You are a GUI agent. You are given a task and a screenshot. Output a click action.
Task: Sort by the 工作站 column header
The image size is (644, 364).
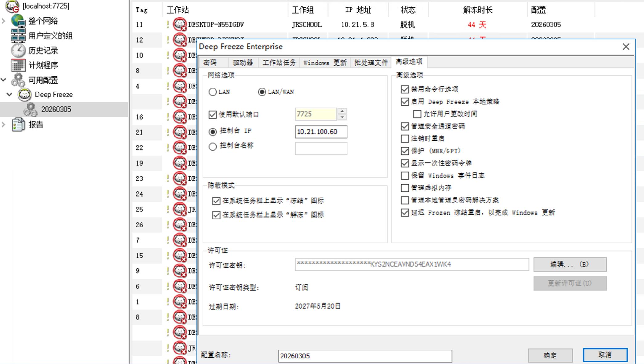tap(225, 10)
